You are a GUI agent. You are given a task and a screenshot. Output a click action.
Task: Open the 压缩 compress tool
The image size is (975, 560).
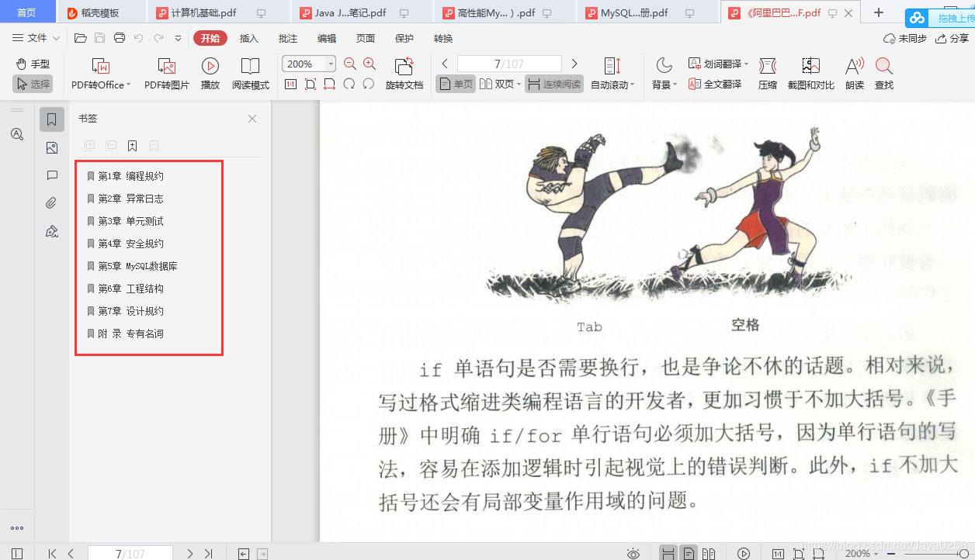tap(768, 74)
